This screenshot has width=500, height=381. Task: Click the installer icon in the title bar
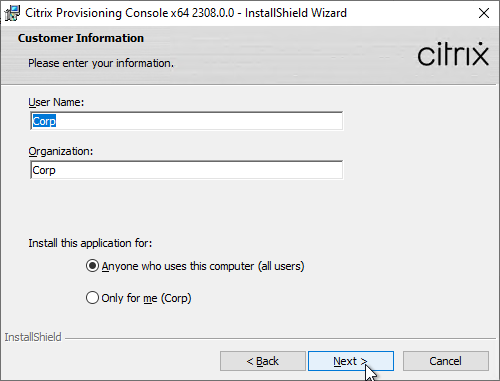12,13
